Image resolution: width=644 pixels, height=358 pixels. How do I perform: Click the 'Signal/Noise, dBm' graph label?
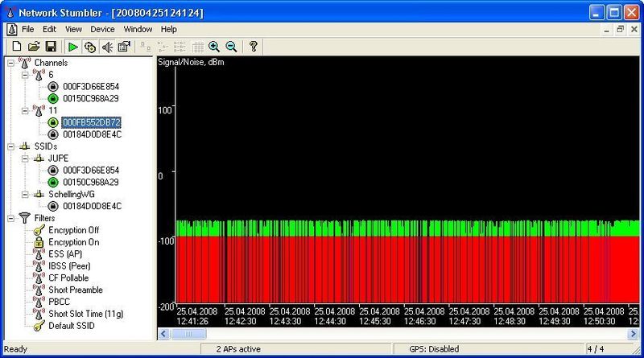[191, 62]
